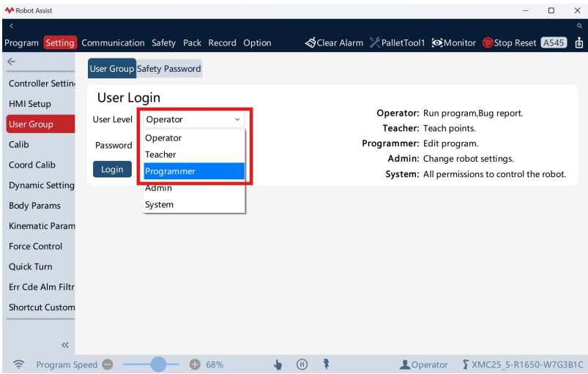Click the Login button

(112, 169)
